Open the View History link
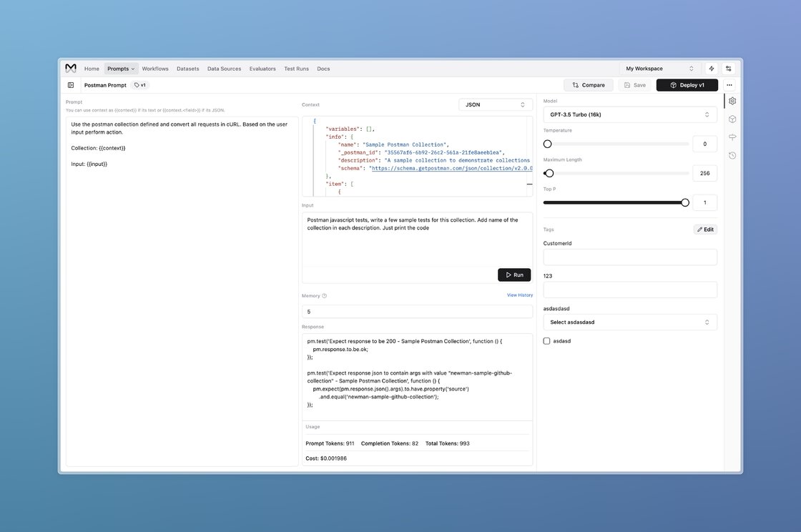801x532 pixels. point(519,295)
